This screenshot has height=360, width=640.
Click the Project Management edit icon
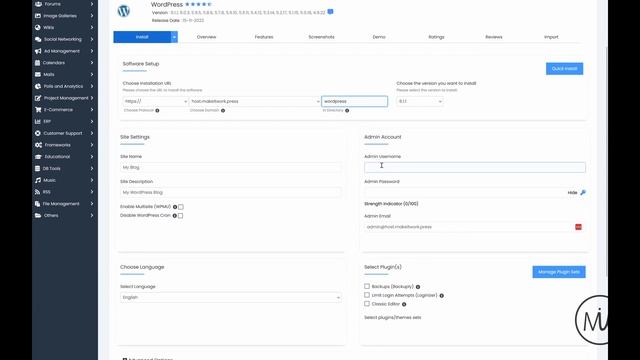click(x=38, y=98)
